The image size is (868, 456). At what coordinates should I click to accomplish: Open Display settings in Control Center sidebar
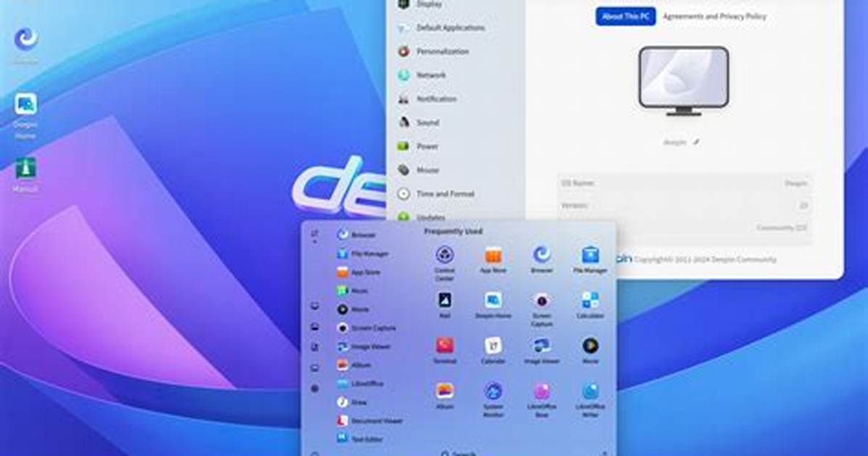click(x=420, y=4)
